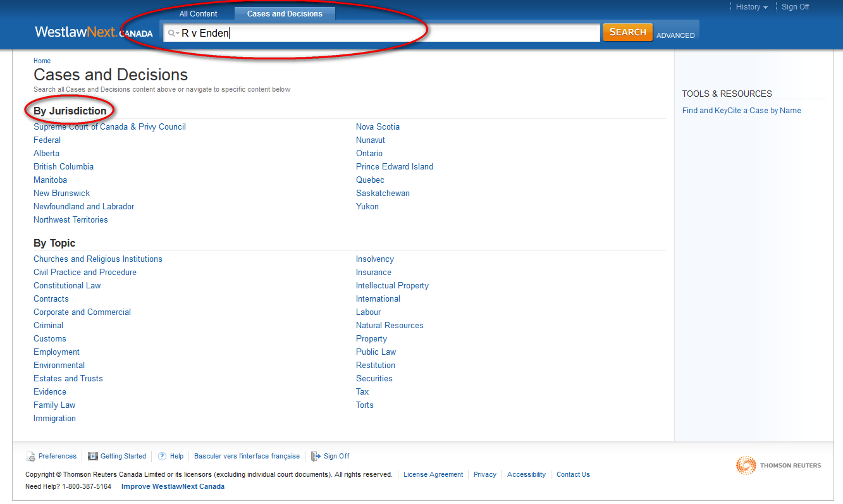The height and width of the screenshot is (504, 843).
Task: Open the Insurance topic
Action: pos(373,272)
